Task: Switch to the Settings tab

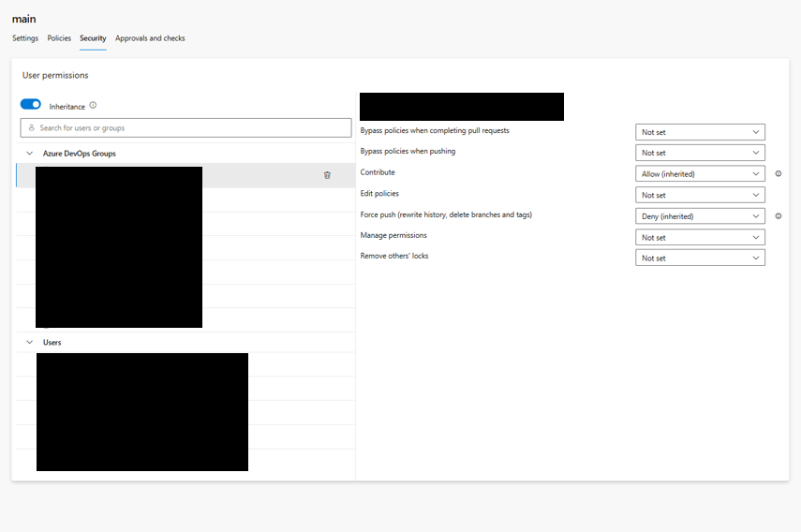Action: pos(25,38)
